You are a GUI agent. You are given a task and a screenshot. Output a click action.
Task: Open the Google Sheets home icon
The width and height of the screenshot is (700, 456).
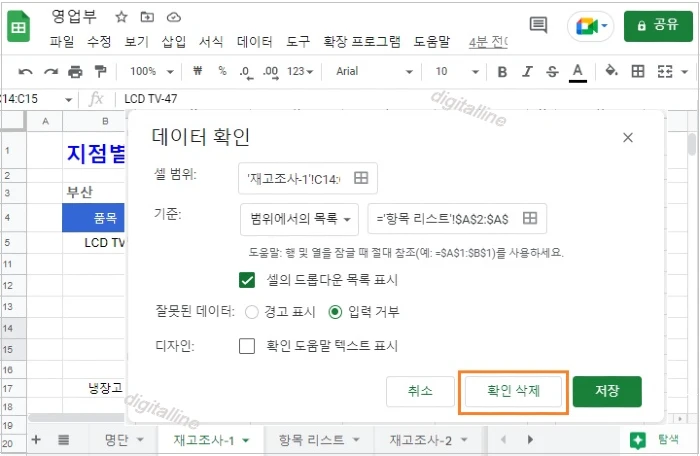coord(19,26)
